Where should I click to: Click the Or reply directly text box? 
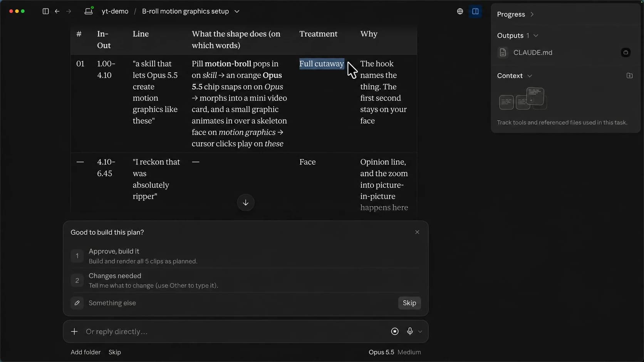(235, 332)
